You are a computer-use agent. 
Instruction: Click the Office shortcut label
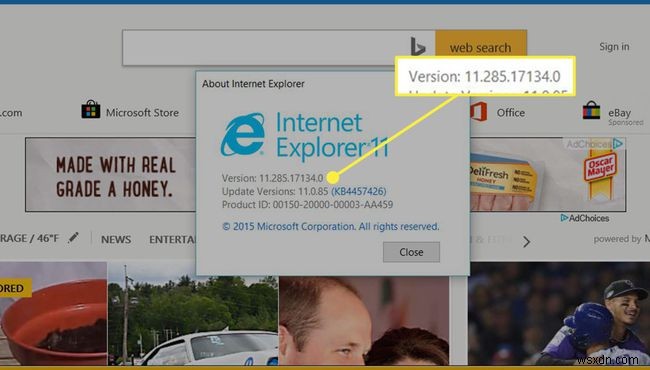(511, 113)
